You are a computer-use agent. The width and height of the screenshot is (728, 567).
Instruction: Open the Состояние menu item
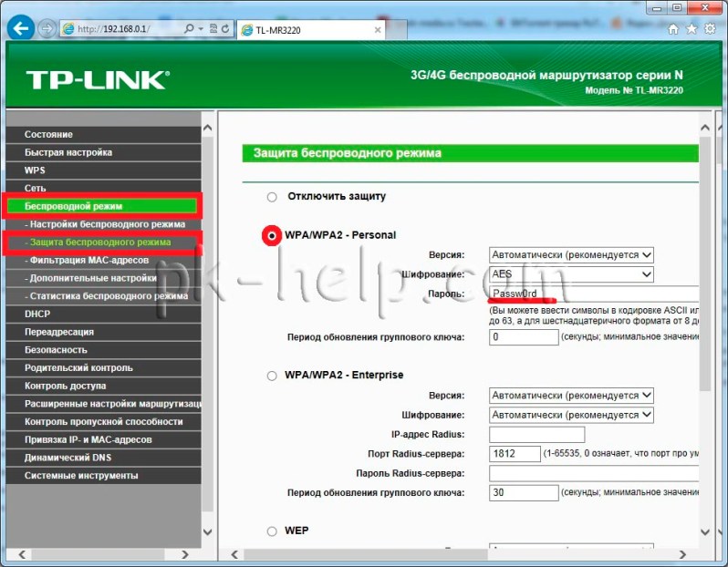click(x=103, y=135)
